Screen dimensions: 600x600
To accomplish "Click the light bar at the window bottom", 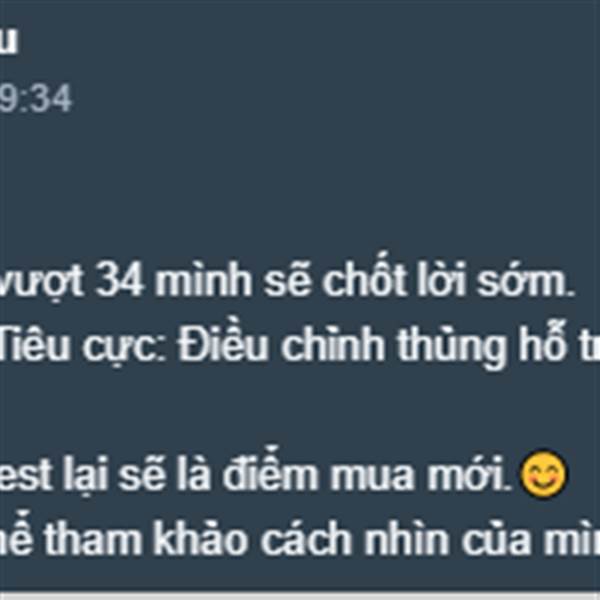I will pos(300,595).
